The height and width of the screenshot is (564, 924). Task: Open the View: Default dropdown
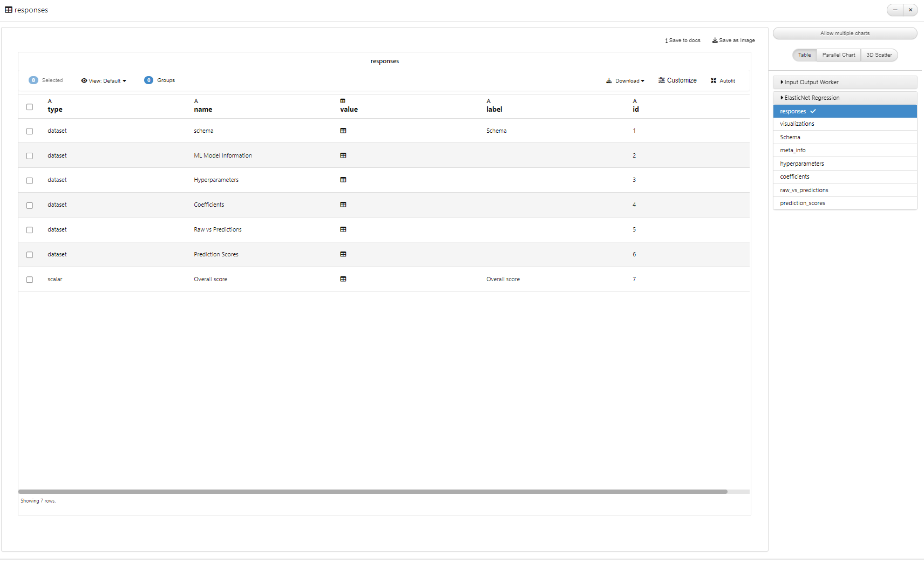[x=104, y=80]
